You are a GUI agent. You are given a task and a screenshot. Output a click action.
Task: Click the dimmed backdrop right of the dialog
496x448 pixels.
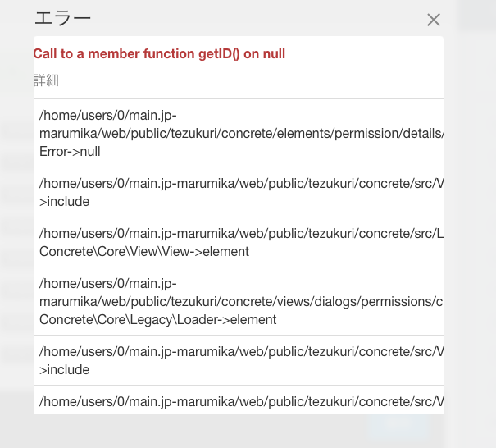(x=471, y=222)
